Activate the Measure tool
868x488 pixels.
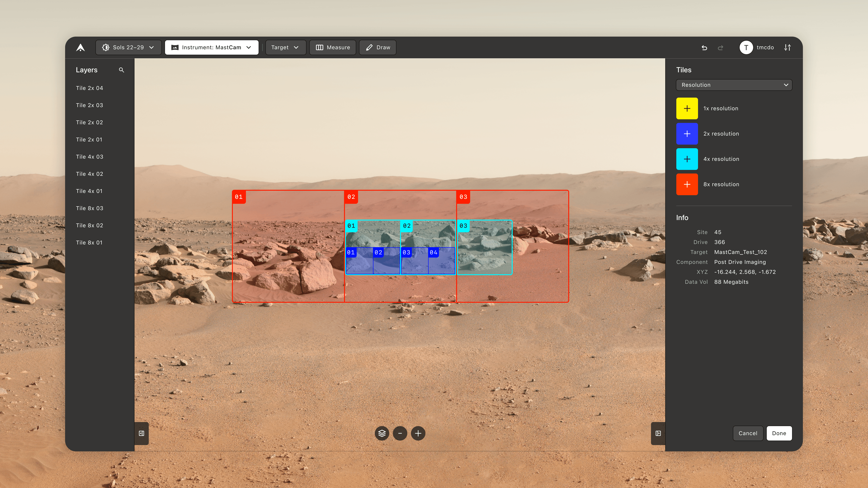click(333, 47)
